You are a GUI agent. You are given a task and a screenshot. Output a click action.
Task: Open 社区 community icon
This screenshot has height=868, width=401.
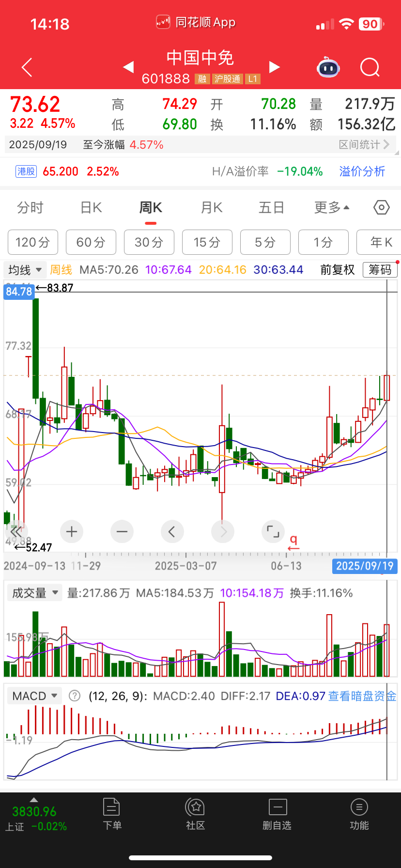(x=196, y=815)
